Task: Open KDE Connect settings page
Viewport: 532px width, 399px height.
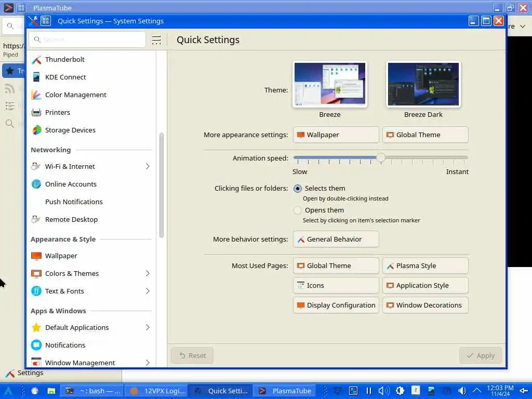Action: tap(91, 77)
